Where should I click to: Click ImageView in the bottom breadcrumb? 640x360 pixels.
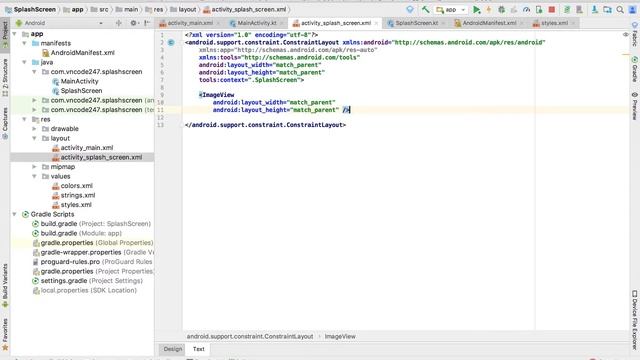click(x=340, y=337)
